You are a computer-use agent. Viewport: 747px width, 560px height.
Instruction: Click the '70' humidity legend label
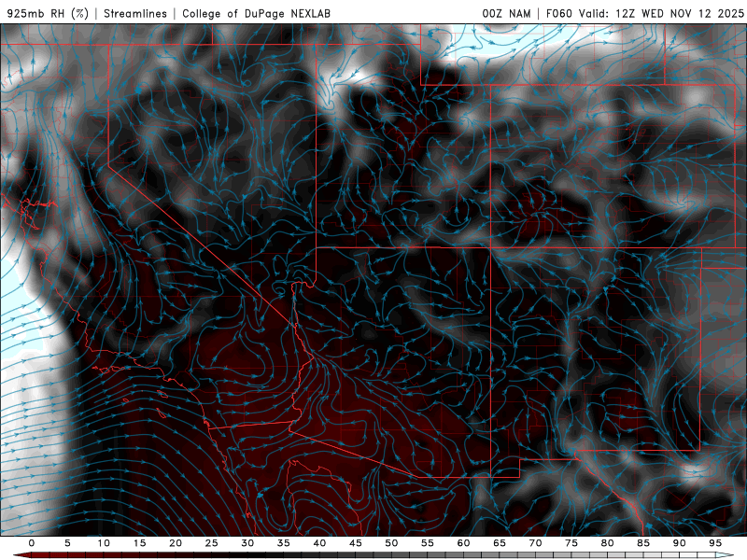click(x=535, y=543)
